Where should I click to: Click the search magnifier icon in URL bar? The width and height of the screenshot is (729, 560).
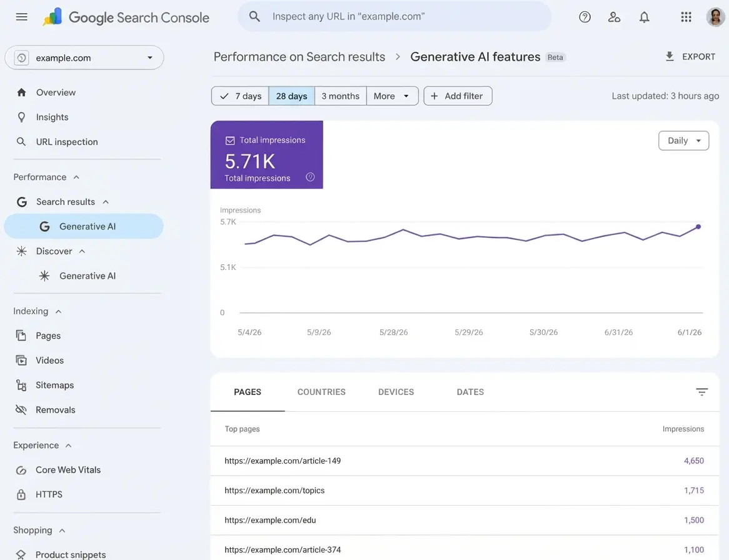coord(254,17)
